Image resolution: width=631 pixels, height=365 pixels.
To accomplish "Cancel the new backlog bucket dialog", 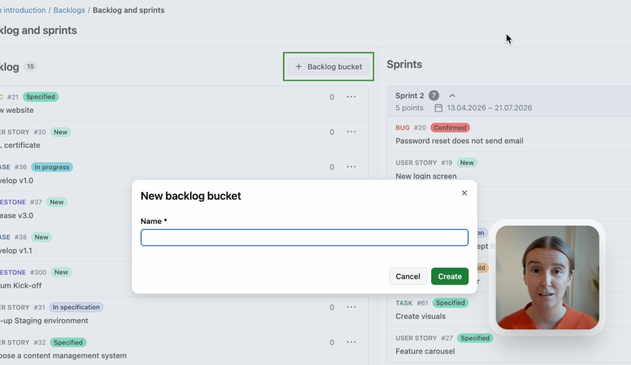I will coord(408,276).
